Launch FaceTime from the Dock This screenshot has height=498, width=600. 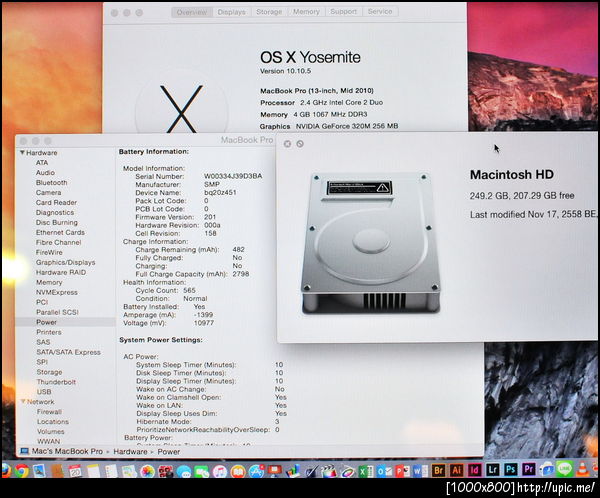tap(201, 472)
